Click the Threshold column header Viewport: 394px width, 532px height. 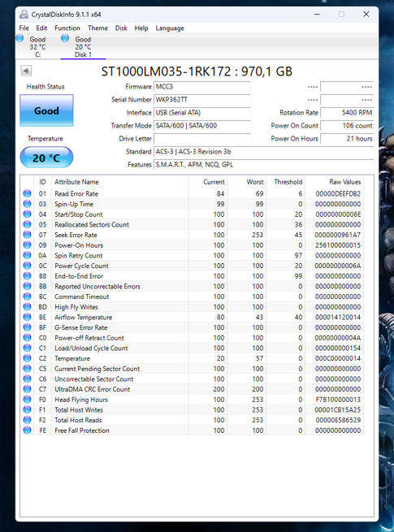tap(288, 182)
